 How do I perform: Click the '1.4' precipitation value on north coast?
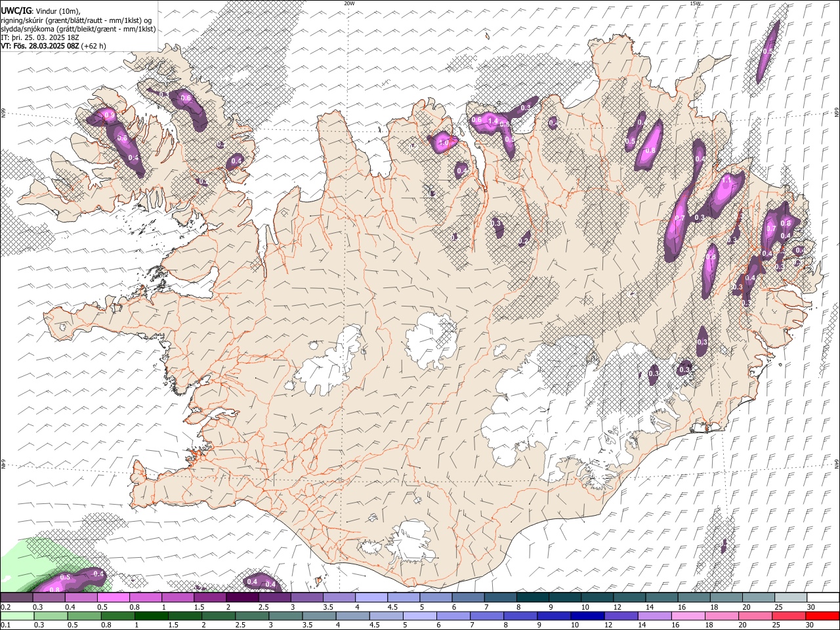493,121
